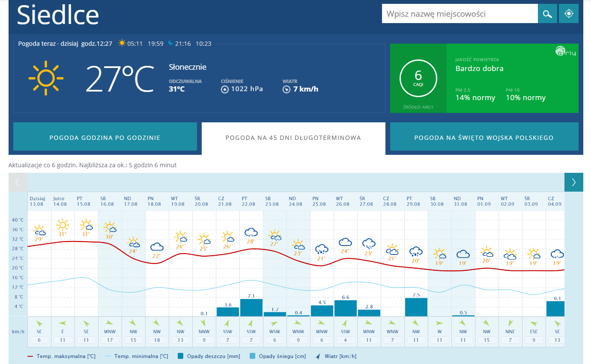Image resolution: width=591 pixels, height=364 pixels.
Task: Open Pogoda na Święto Wojska Polskiego tab
Action: [484, 138]
